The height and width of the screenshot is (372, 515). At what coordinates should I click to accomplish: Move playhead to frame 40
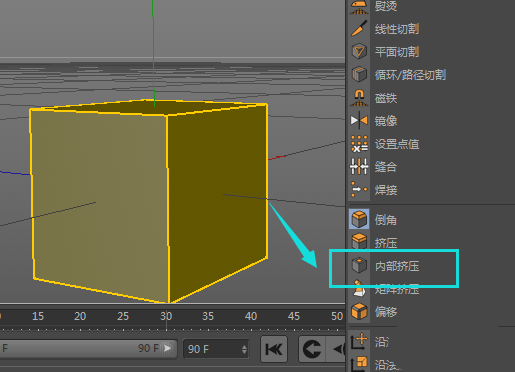point(251,316)
